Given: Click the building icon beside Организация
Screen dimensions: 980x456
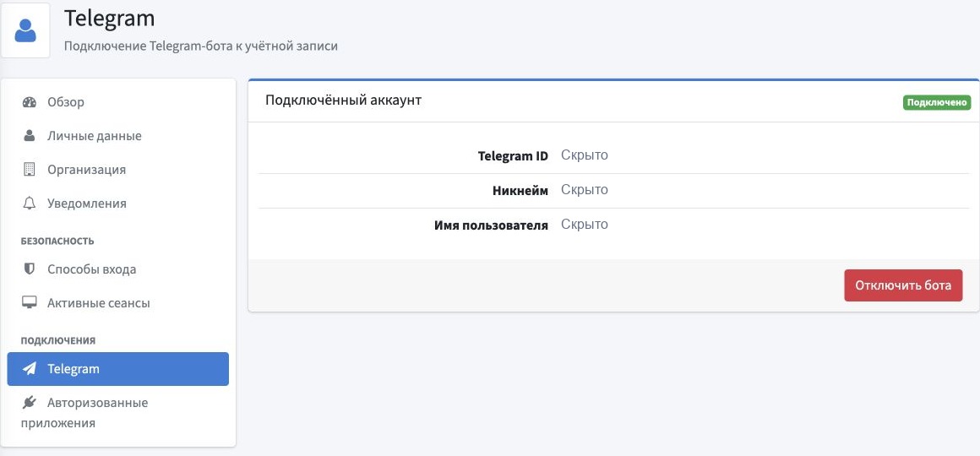Looking at the screenshot, I should click(x=29, y=169).
